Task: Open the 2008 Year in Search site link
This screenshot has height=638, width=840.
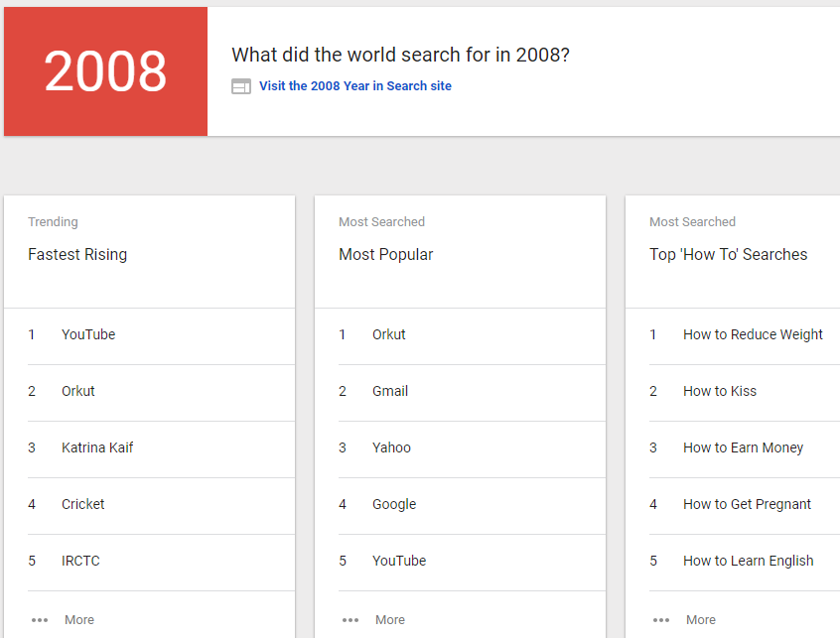Action: pos(354,86)
